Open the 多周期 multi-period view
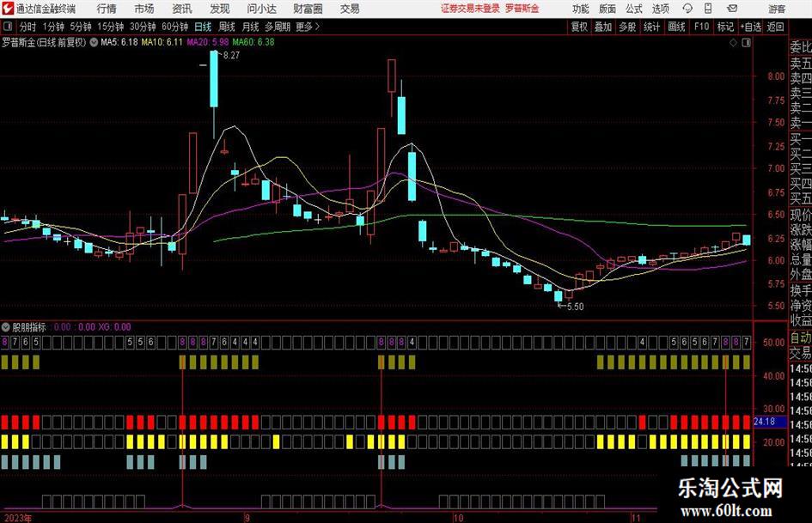Image resolution: width=812 pixels, height=523 pixels. [278, 27]
